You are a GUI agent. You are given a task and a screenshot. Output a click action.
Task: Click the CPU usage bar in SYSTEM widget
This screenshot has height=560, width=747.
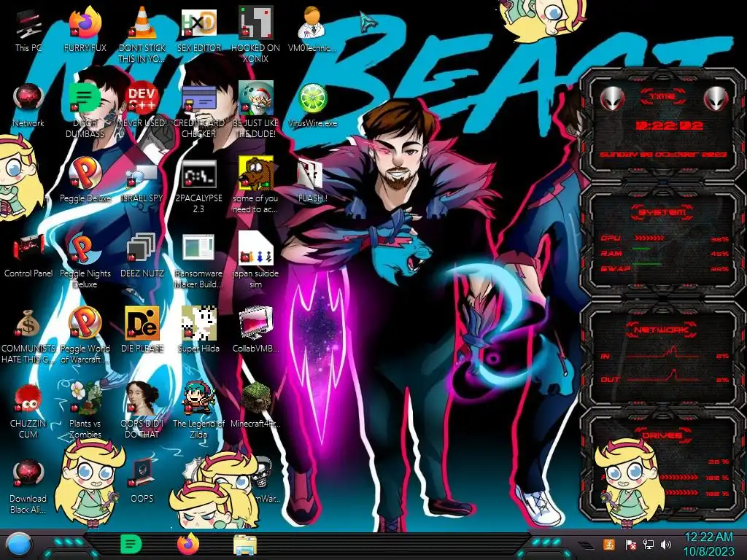point(649,238)
